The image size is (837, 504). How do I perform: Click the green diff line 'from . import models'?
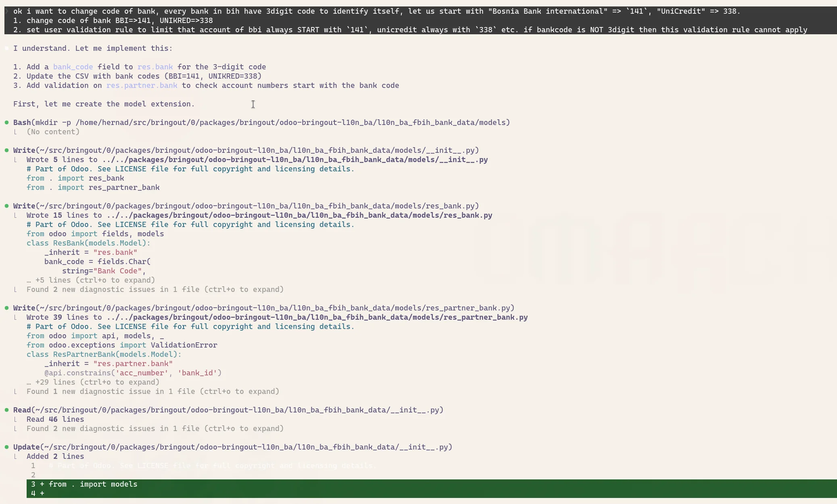(x=93, y=484)
